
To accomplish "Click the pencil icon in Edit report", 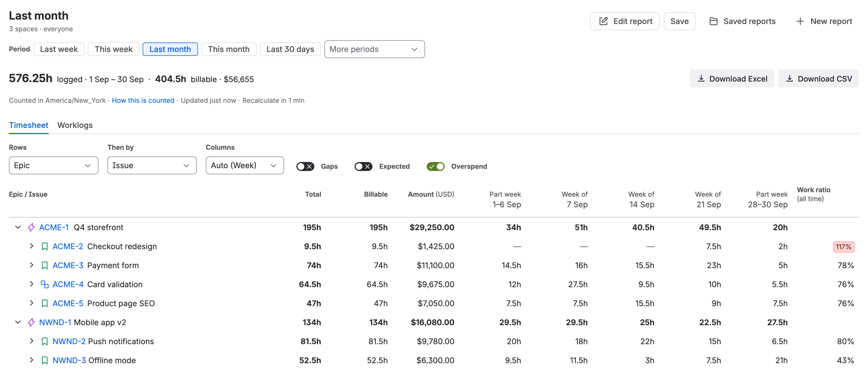I will [x=603, y=21].
